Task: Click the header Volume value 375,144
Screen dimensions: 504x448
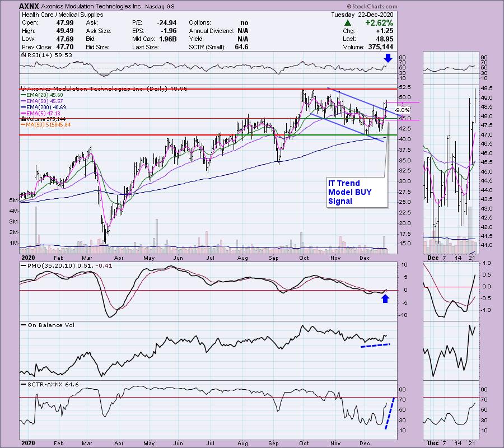Action: pos(381,47)
